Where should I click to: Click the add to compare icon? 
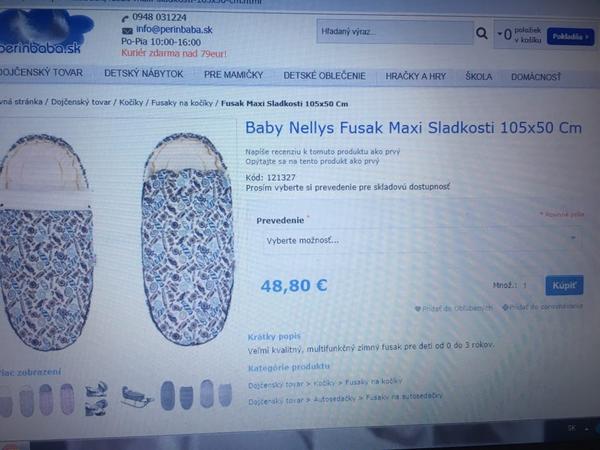(x=505, y=307)
